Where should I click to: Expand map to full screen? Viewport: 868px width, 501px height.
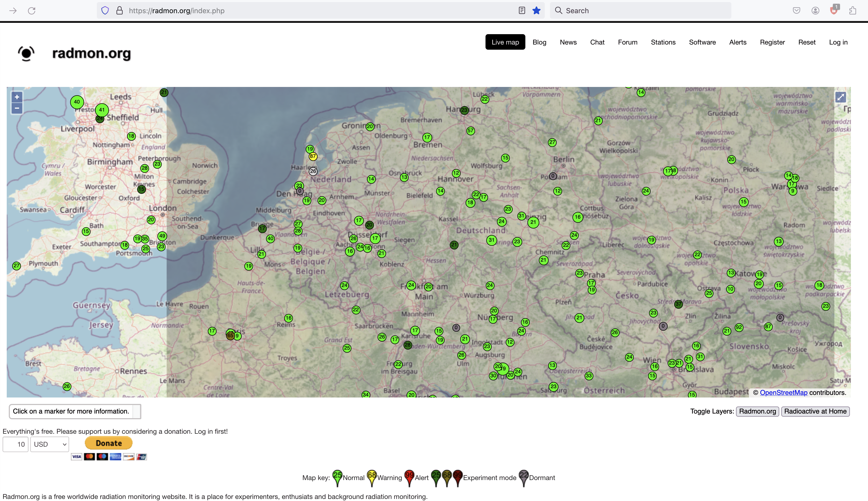pos(841,97)
